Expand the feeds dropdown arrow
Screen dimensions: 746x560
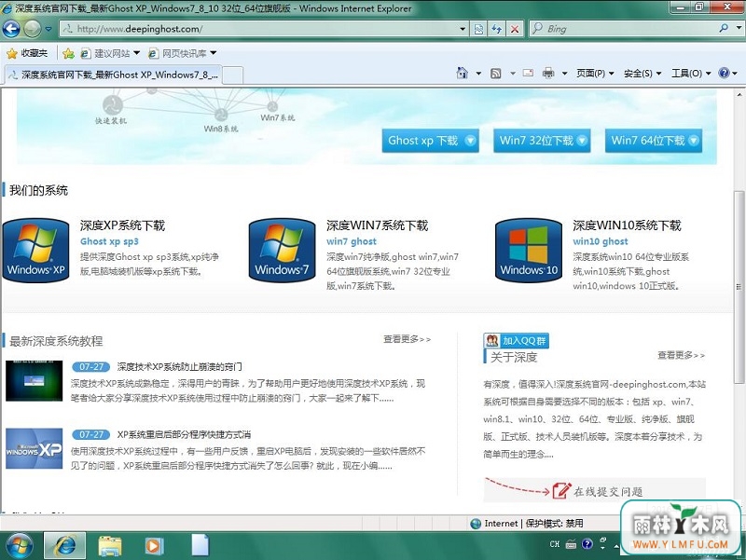pyautogui.click(x=512, y=74)
